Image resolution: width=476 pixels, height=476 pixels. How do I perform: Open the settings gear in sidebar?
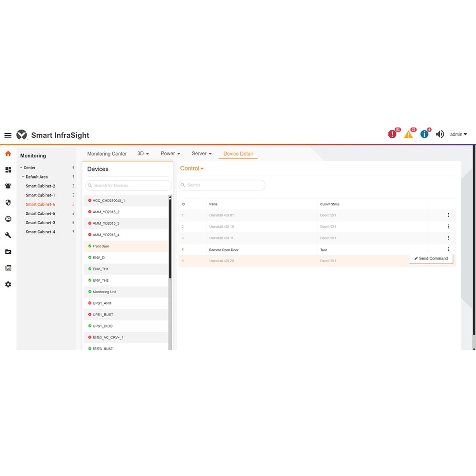(8, 284)
